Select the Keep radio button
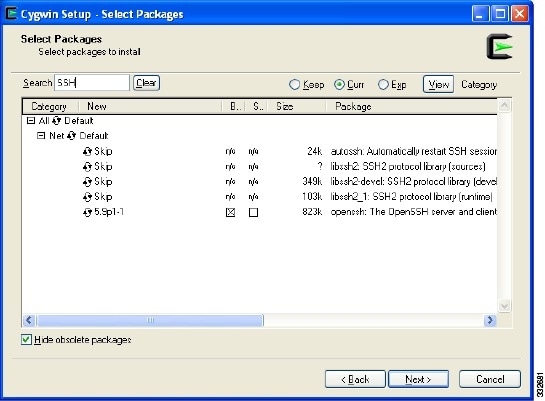 point(294,84)
